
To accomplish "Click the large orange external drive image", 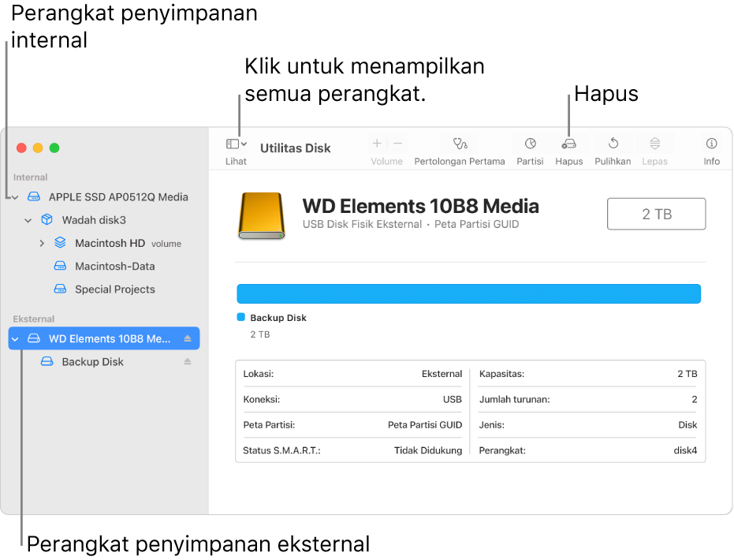I will 261,215.
